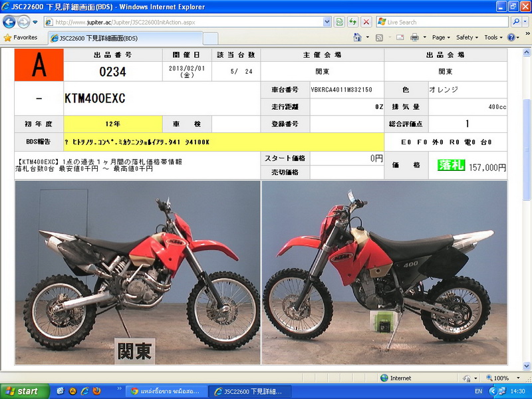Refresh the page with the green arrows icon
This screenshot has height=399, width=532.
pos(353,23)
